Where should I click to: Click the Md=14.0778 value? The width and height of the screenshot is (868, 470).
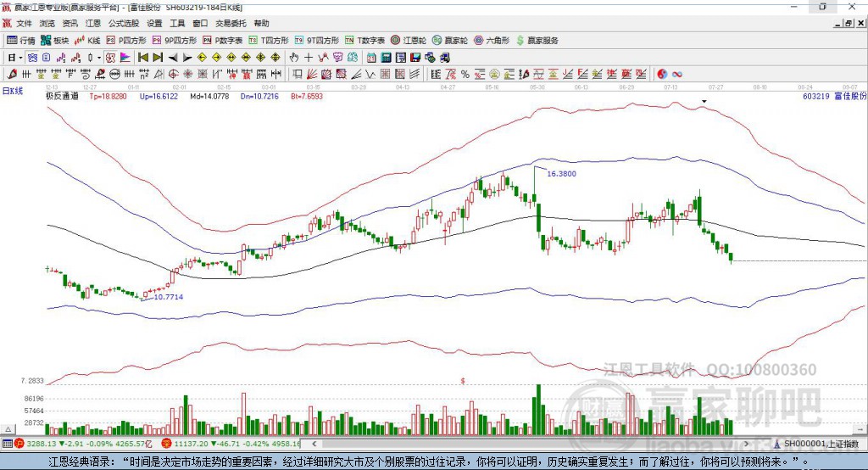pos(209,96)
